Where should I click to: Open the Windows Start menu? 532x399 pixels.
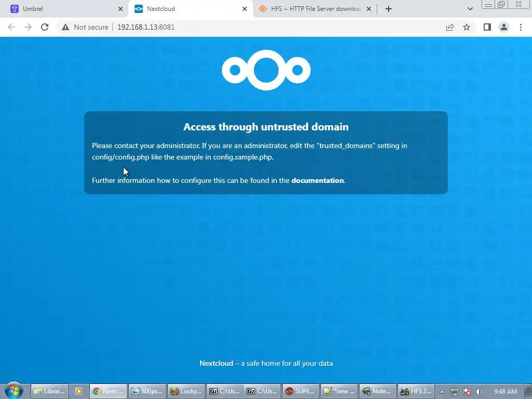[14, 391]
